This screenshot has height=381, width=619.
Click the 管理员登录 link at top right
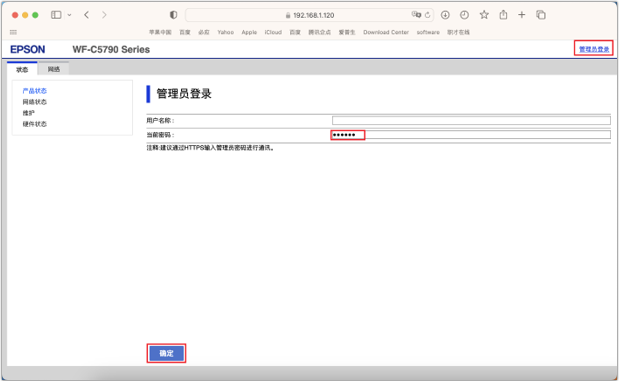(594, 49)
